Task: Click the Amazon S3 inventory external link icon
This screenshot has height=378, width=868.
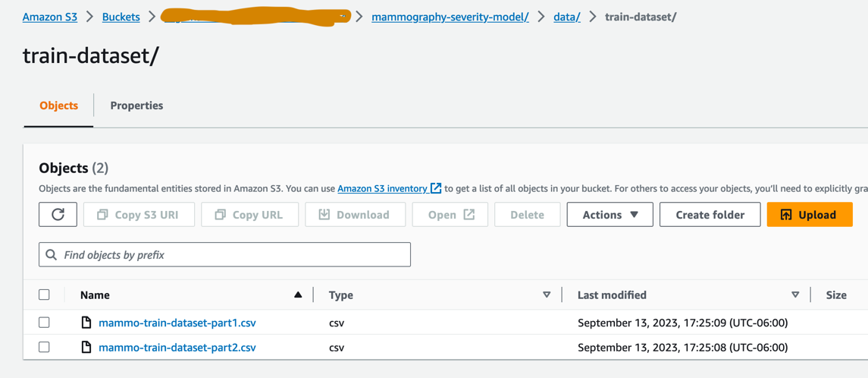Action: point(436,188)
